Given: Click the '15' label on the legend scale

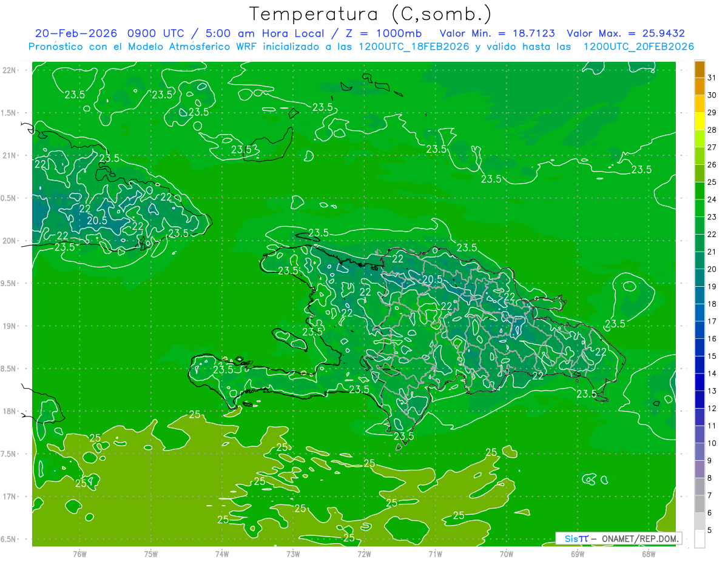Looking at the screenshot, I should point(712,356).
